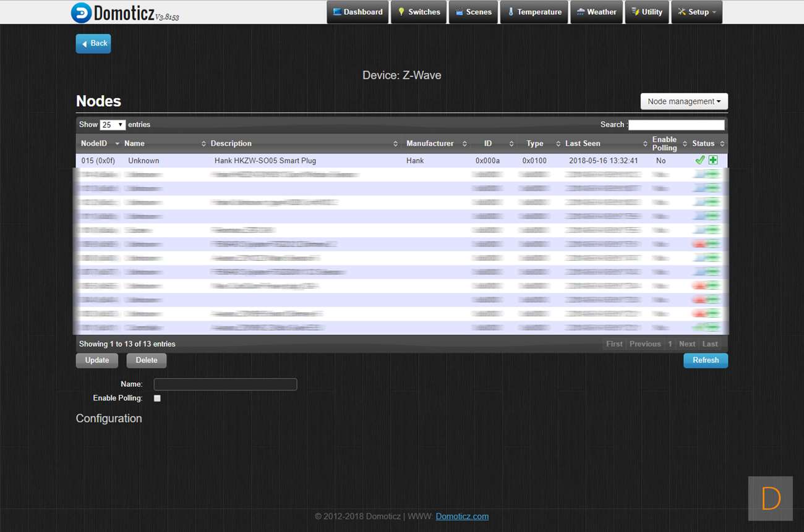Sort table by NodeID column arrow
The height and width of the screenshot is (532, 804).
pyautogui.click(x=117, y=144)
